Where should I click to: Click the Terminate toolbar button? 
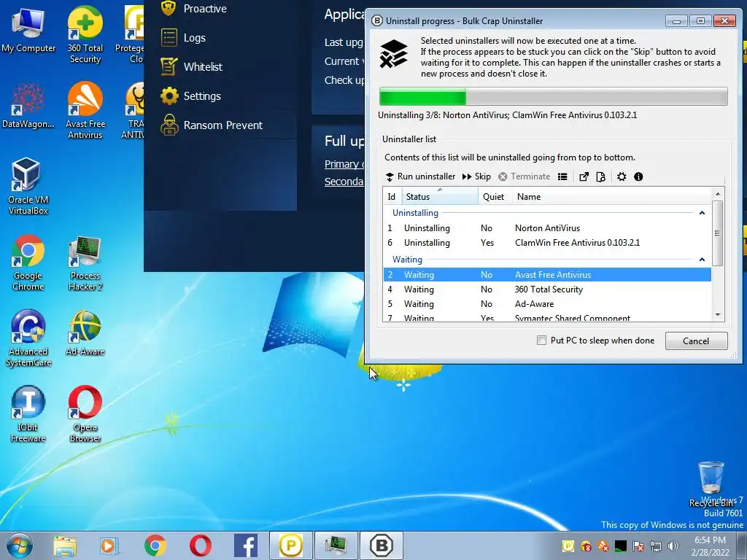(x=524, y=176)
